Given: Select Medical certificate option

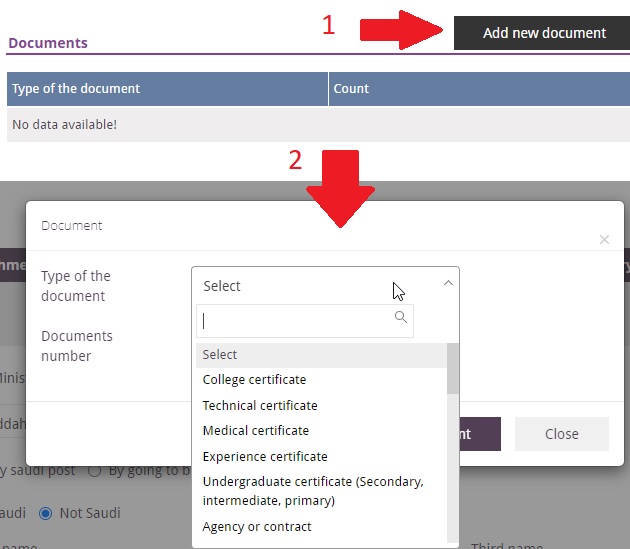Looking at the screenshot, I should (256, 431).
